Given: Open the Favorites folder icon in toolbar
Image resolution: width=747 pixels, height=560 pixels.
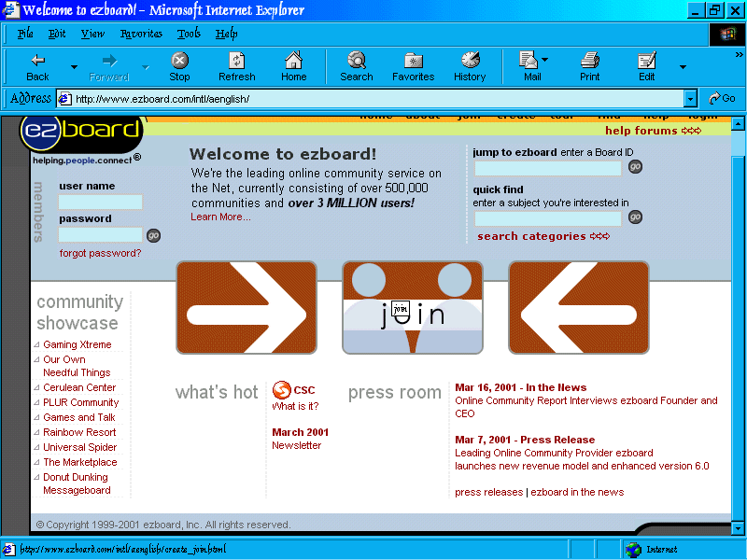Looking at the screenshot, I should (413, 67).
